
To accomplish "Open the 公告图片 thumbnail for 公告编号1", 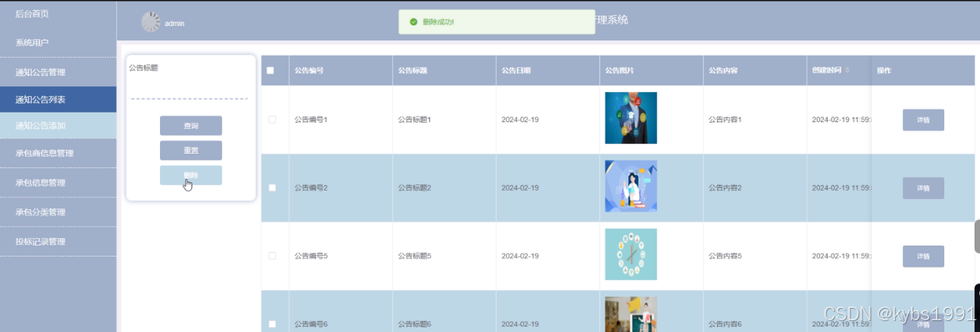I will 630,118.
